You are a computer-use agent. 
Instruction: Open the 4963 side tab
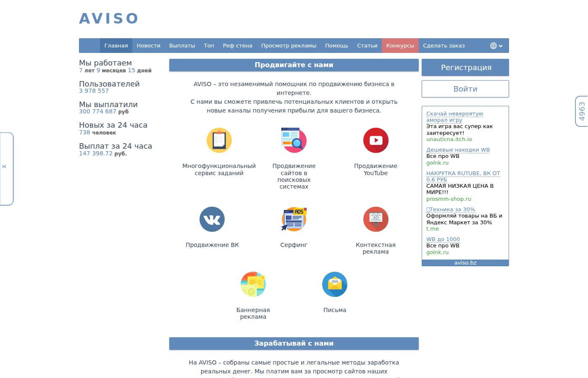point(582,111)
